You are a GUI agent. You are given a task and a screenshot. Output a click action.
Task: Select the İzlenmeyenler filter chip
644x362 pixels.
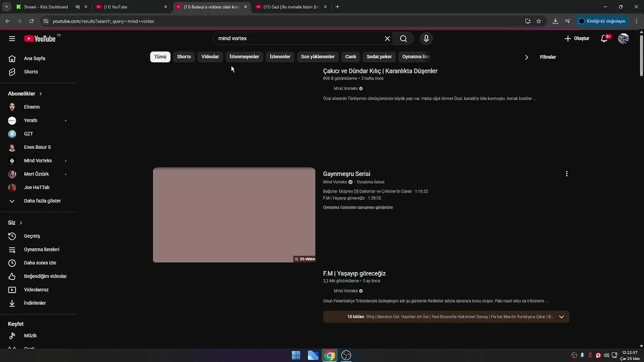pyautogui.click(x=245, y=57)
